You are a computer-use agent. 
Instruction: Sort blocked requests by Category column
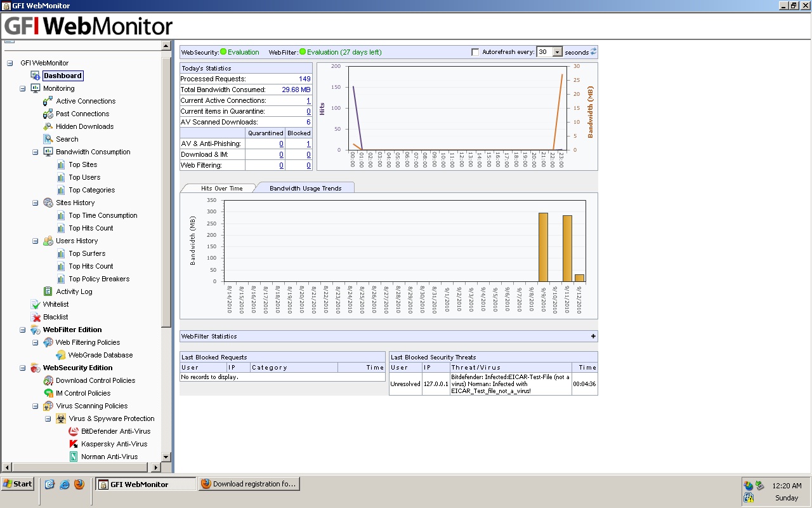(x=294, y=367)
